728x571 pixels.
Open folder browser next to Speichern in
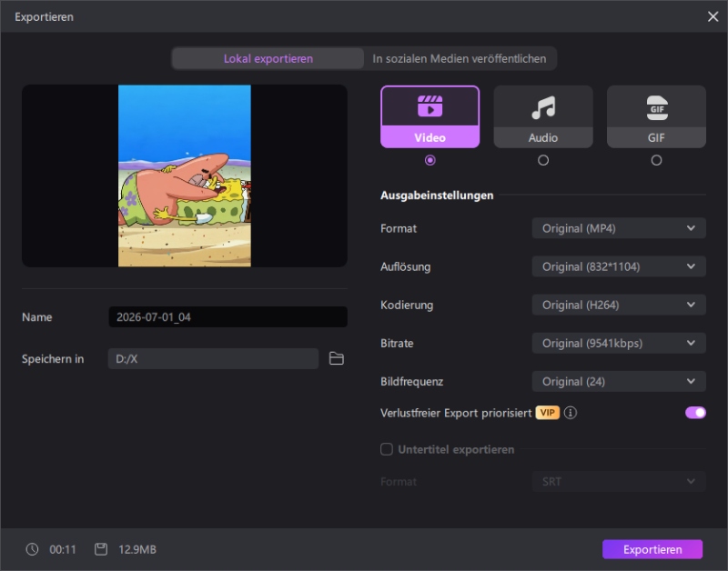tap(337, 358)
